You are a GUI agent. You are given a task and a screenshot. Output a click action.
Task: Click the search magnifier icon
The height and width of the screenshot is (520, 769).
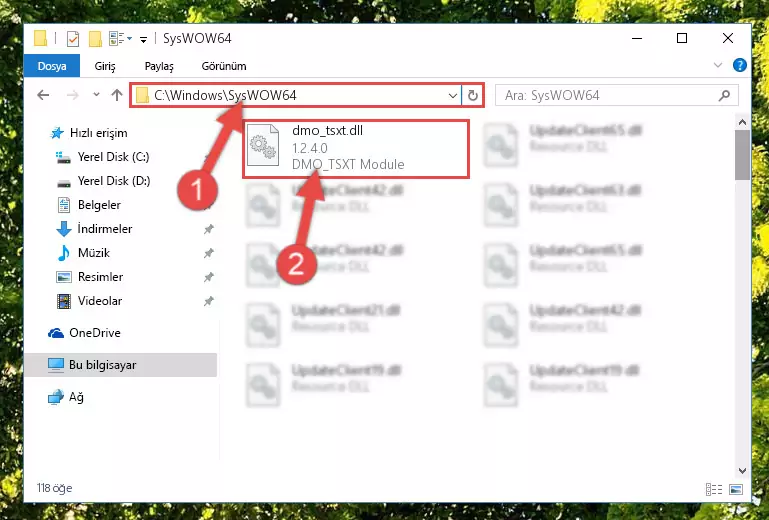point(724,95)
